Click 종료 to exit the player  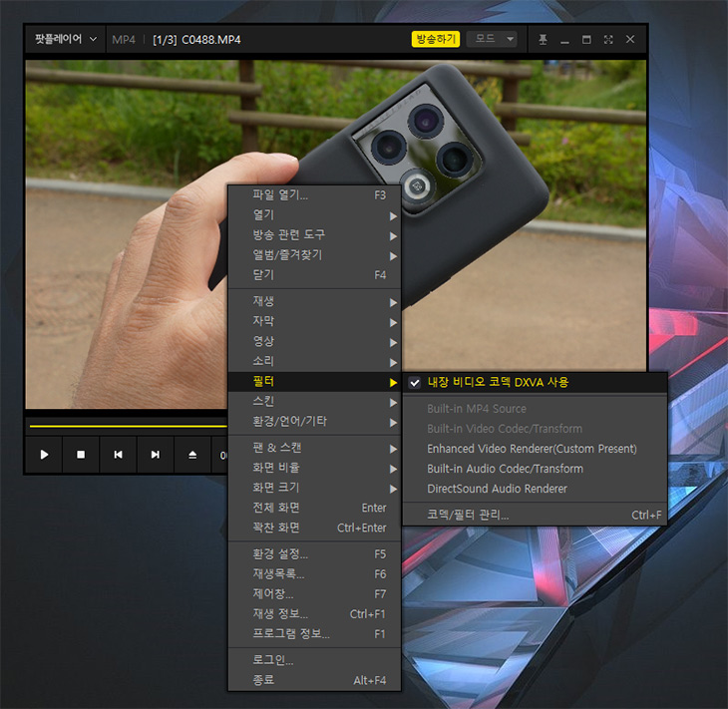[x=314, y=681]
